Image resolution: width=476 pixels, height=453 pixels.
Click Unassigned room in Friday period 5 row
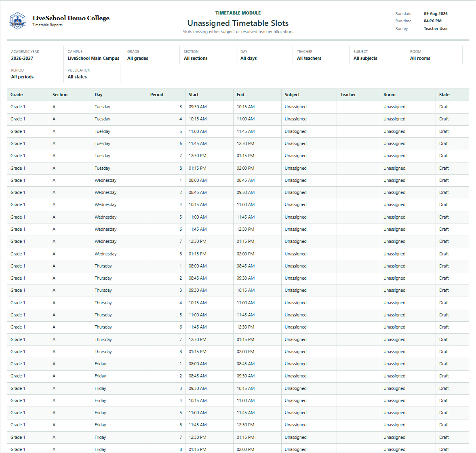(x=394, y=413)
